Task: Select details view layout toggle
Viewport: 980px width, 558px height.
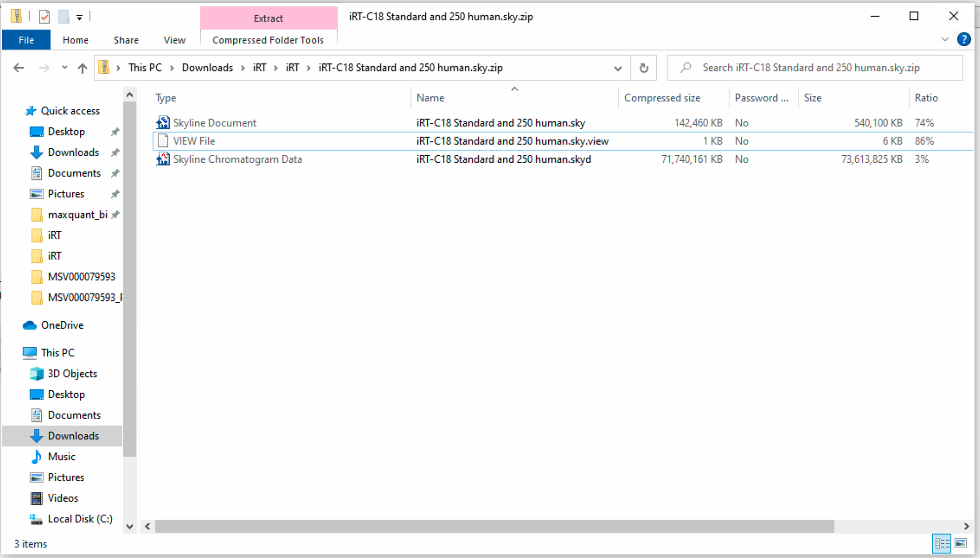Action: coord(942,543)
